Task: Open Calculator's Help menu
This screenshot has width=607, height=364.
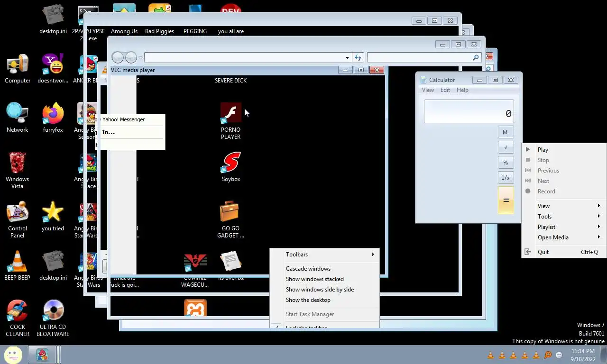Action: point(462,90)
